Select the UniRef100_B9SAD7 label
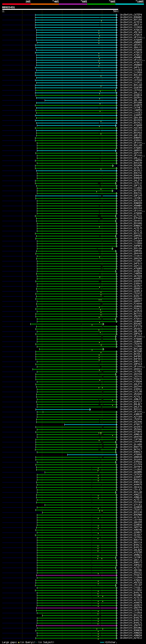146x644 pixels. point(131,324)
